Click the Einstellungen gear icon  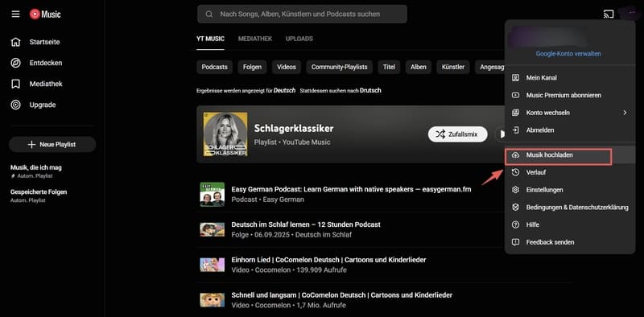coord(515,190)
